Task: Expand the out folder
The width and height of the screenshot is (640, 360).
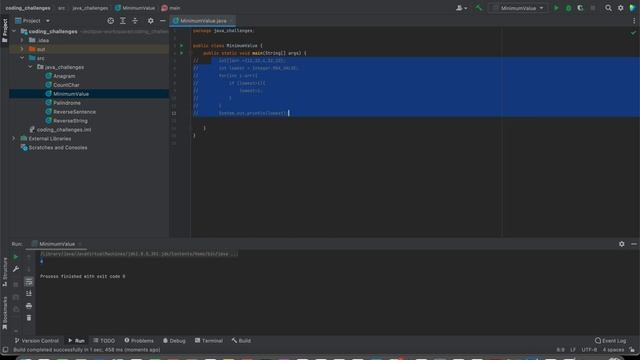Action: pos(22,49)
